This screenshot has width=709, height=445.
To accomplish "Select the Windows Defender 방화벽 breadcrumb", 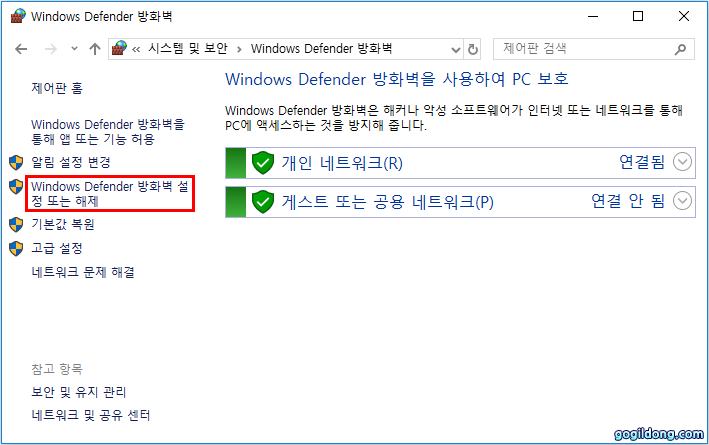I will click(321, 48).
